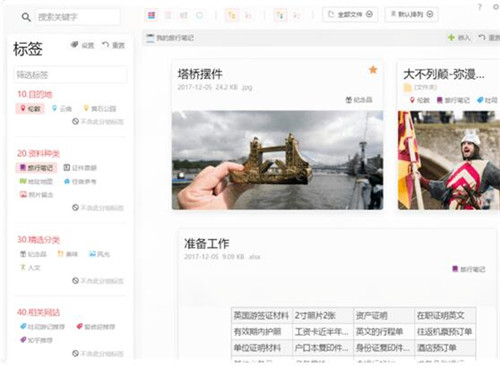500x367 pixels.
Task: Focus the 筛选标签 filter field
Action: [x=70, y=75]
